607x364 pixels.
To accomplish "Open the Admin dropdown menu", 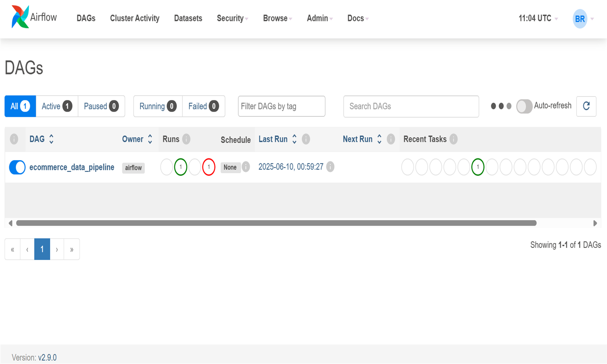I will (319, 18).
